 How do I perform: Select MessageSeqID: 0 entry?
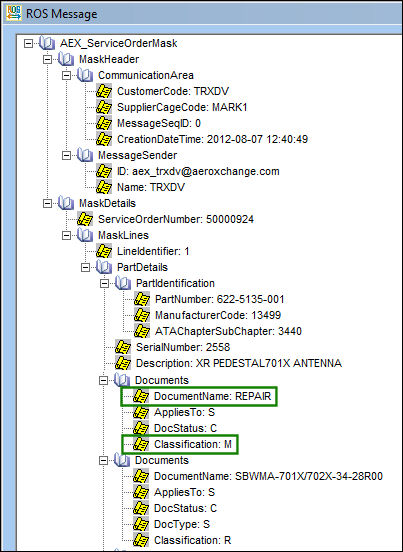(x=159, y=124)
